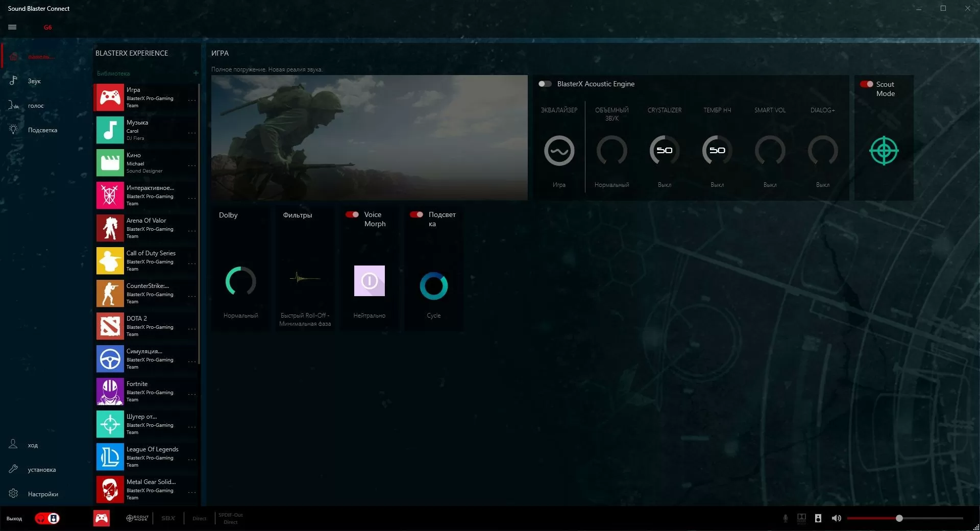Toggle the Voice Morph switch
980x531 pixels.
coord(352,214)
